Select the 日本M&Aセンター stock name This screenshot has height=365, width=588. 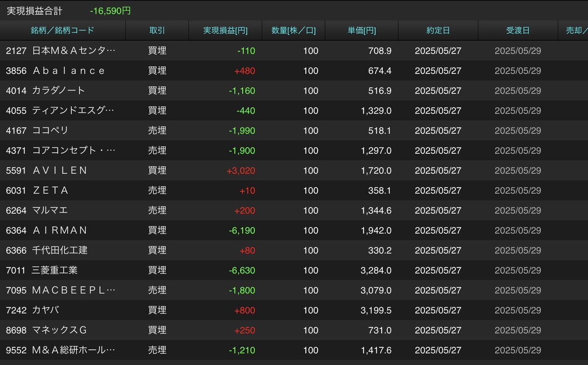pos(74,50)
